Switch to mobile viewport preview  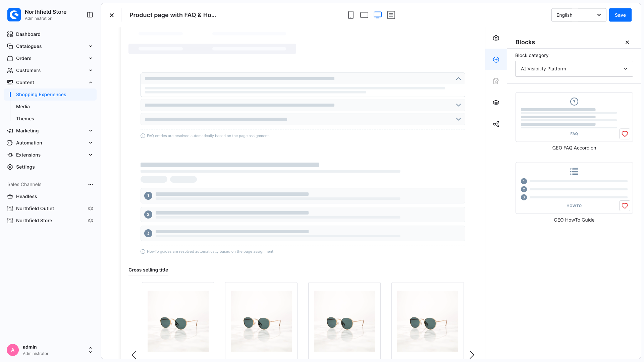pos(351,15)
